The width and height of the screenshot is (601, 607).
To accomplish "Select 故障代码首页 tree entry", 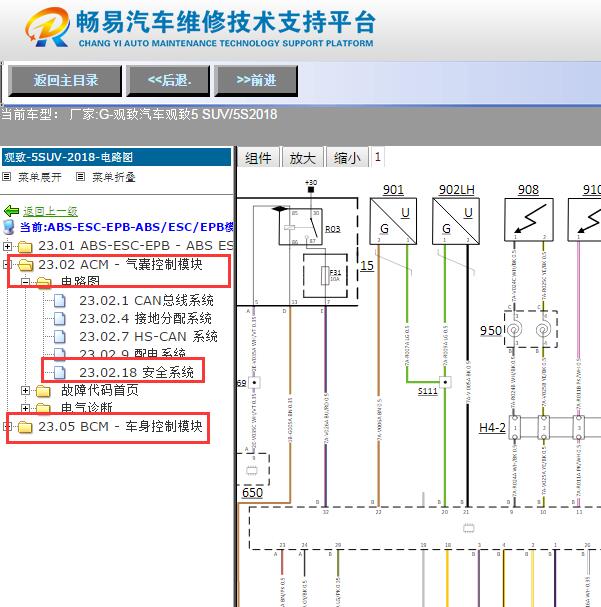I will (100, 390).
